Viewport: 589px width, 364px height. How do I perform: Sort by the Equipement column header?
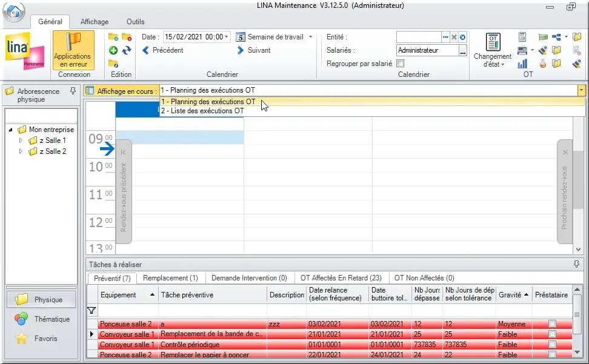click(128, 295)
